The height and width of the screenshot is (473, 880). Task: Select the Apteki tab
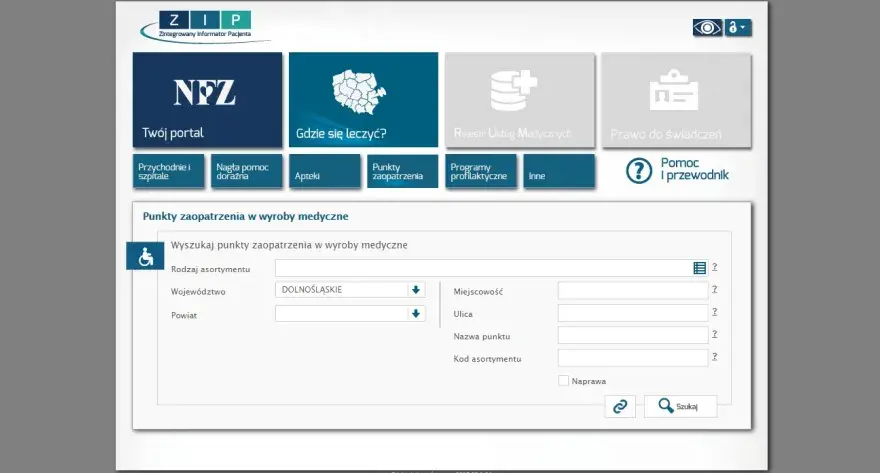point(324,171)
